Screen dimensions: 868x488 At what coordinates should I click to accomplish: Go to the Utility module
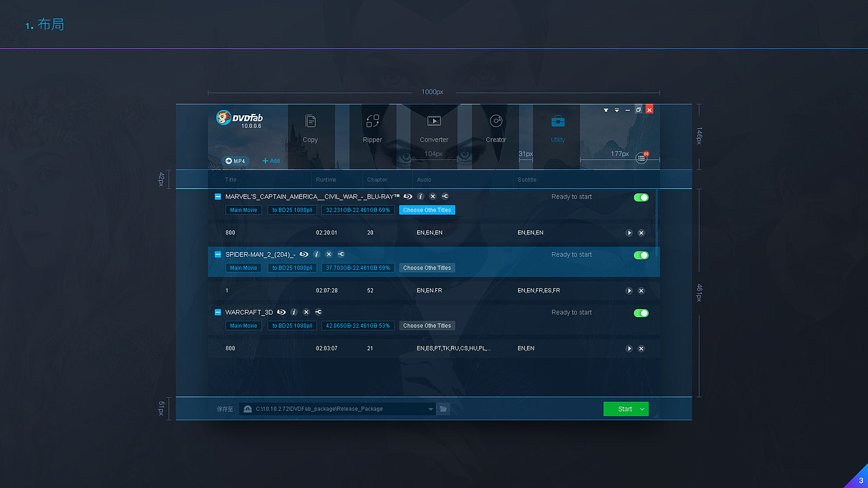pos(557,129)
